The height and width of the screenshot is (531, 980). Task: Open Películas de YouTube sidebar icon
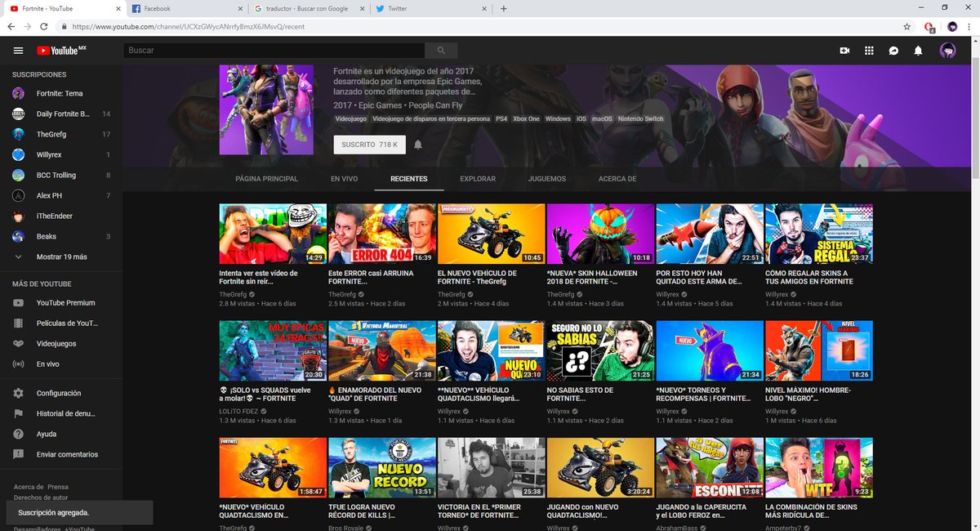click(19, 324)
